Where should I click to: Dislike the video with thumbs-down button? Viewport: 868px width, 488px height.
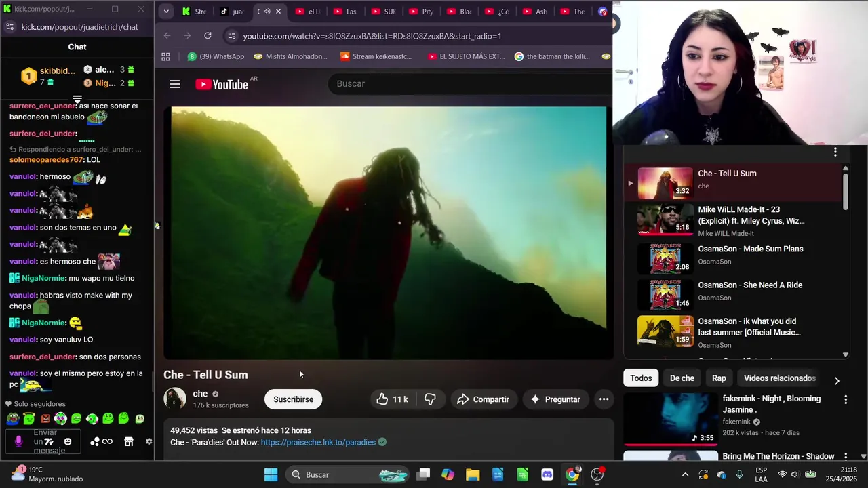(430, 399)
